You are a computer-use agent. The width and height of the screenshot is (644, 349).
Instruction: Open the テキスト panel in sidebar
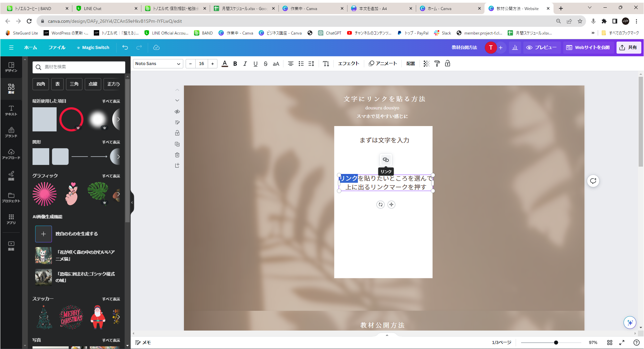tap(11, 110)
